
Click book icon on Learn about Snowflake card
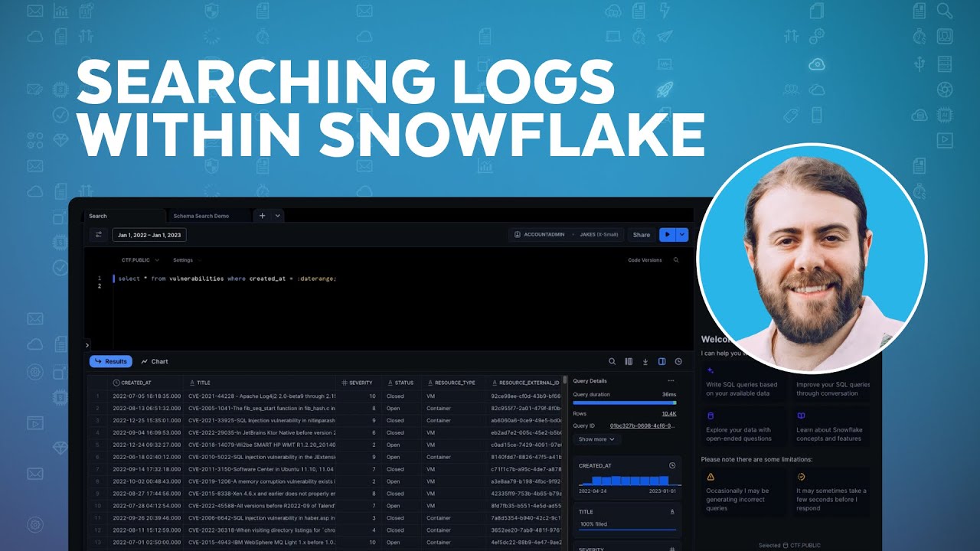[x=801, y=416]
